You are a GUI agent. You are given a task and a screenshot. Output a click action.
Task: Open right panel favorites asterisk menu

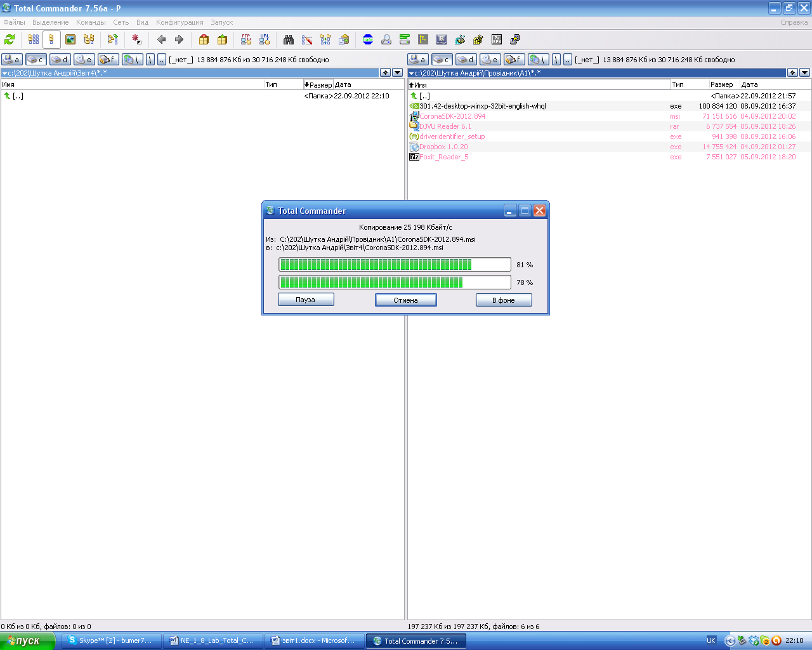[x=792, y=72]
